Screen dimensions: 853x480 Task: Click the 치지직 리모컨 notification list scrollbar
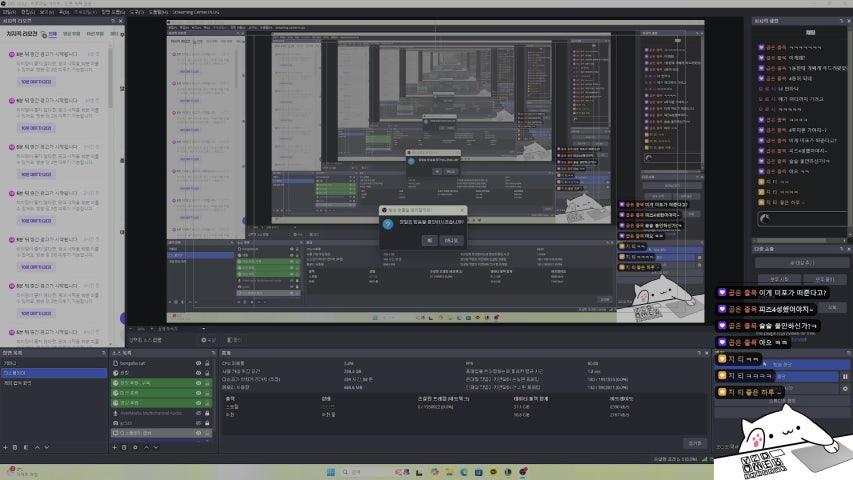pos(110,76)
